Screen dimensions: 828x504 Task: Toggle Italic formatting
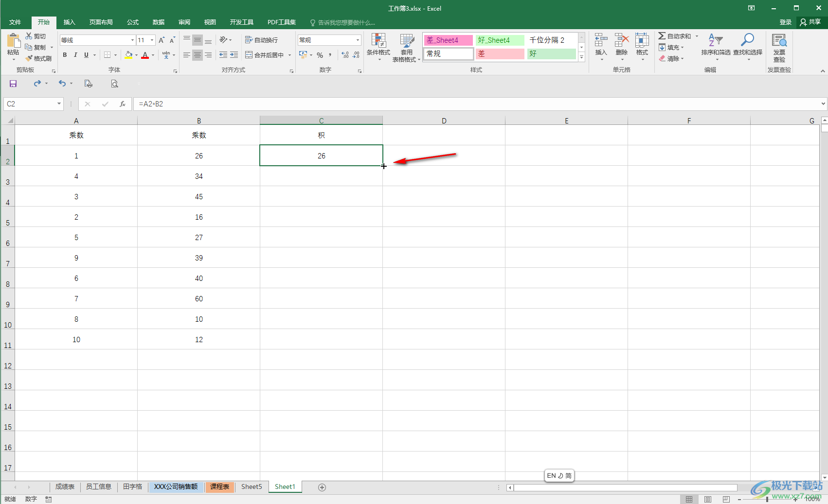75,55
